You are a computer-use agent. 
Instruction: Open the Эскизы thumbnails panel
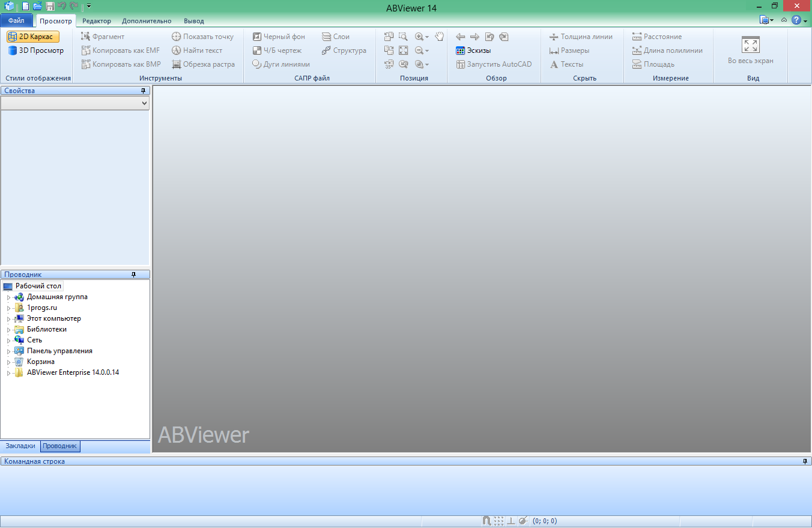[473, 50]
